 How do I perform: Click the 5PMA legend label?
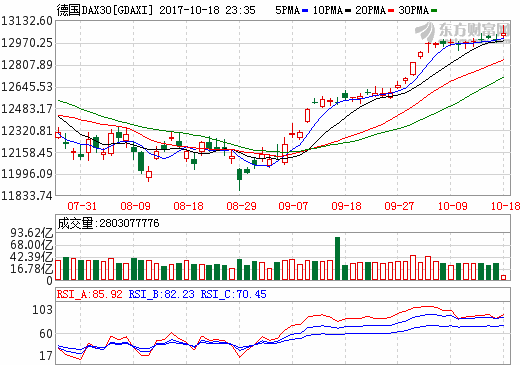point(287,10)
